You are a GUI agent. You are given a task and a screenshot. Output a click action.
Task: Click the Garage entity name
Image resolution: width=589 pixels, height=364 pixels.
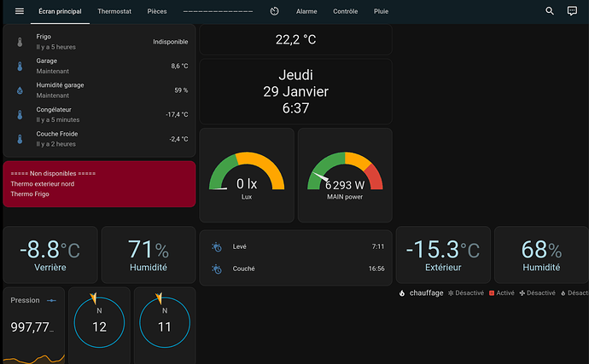tap(47, 61)
